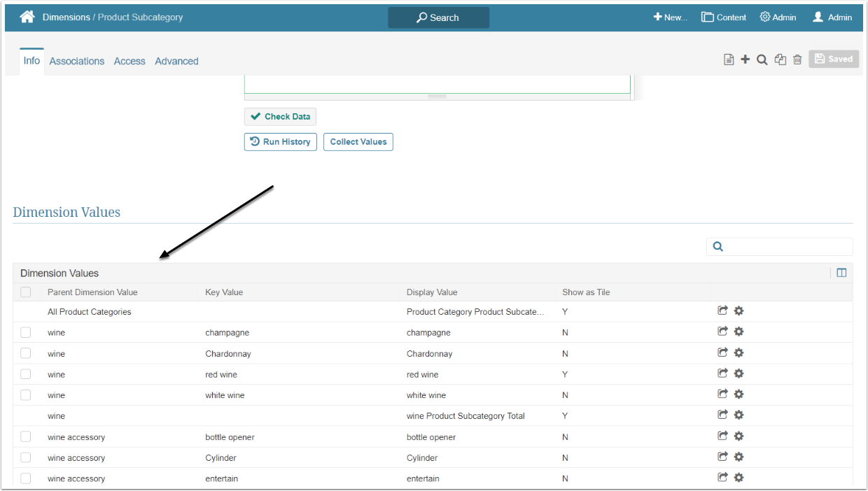This screenshot has height=491, width=868.
Task: Click the document icon in page toolbar
Action: coord(729,59)
